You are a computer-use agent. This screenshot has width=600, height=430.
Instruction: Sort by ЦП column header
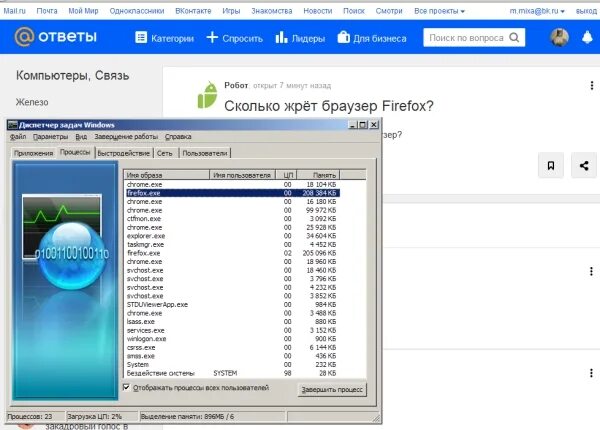[x=286, y=175]
